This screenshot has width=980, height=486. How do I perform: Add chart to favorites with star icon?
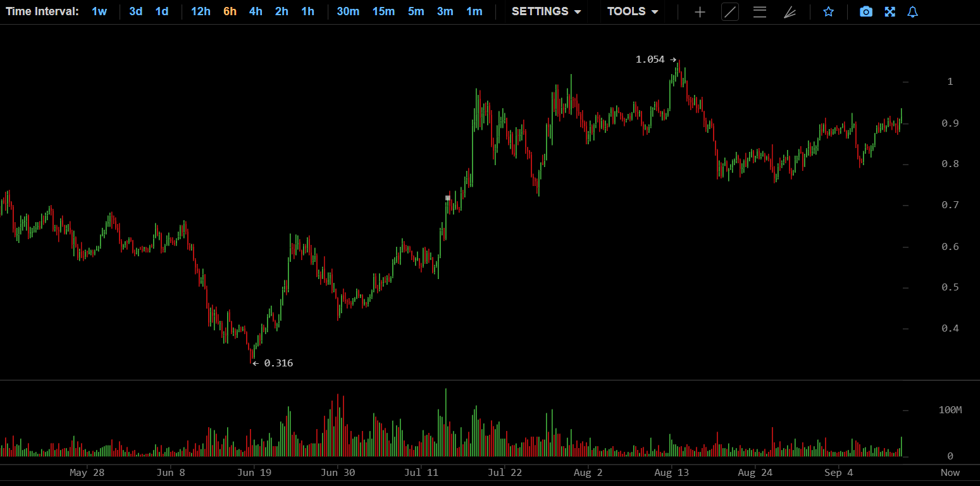pos(828,12)
